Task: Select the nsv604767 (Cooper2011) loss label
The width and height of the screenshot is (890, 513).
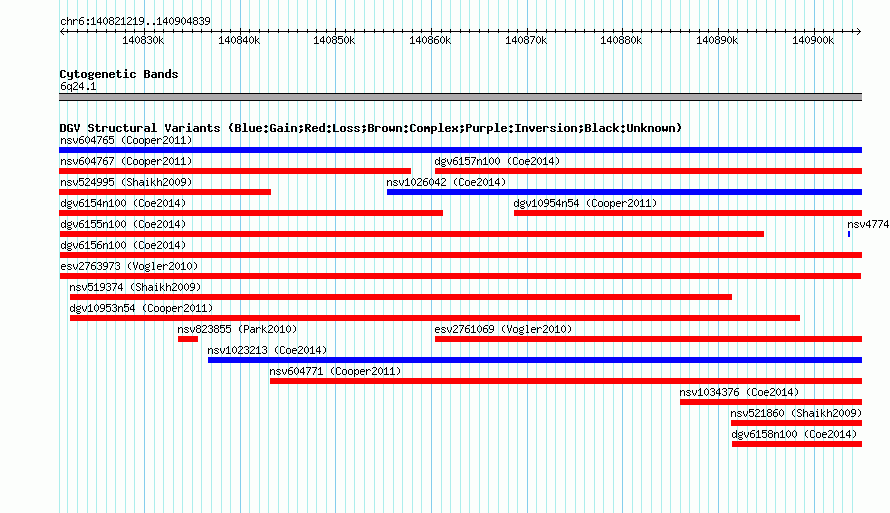Action: 126,161
